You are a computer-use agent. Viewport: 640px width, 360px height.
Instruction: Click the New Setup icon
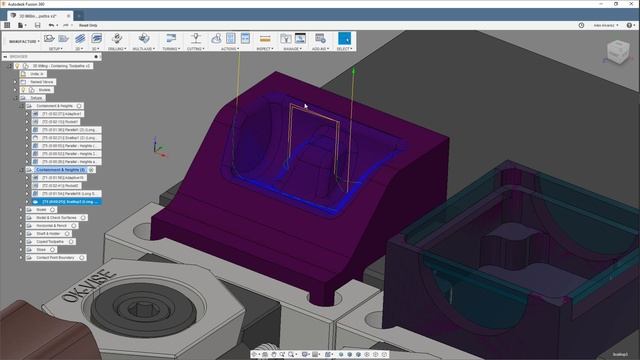pyautogui.click(x=49, y=38)
